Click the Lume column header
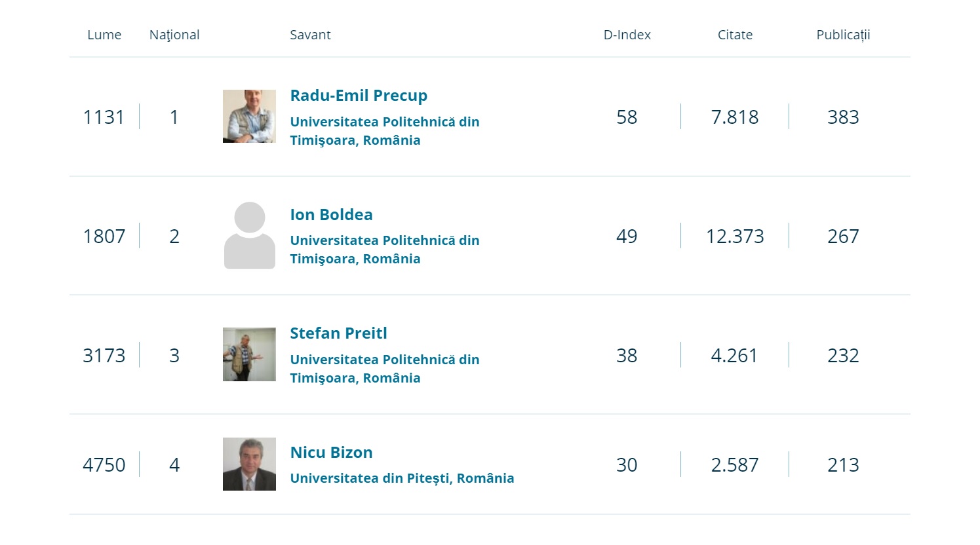The height and width of the screenshot is (545, 980). coord(104,35)
